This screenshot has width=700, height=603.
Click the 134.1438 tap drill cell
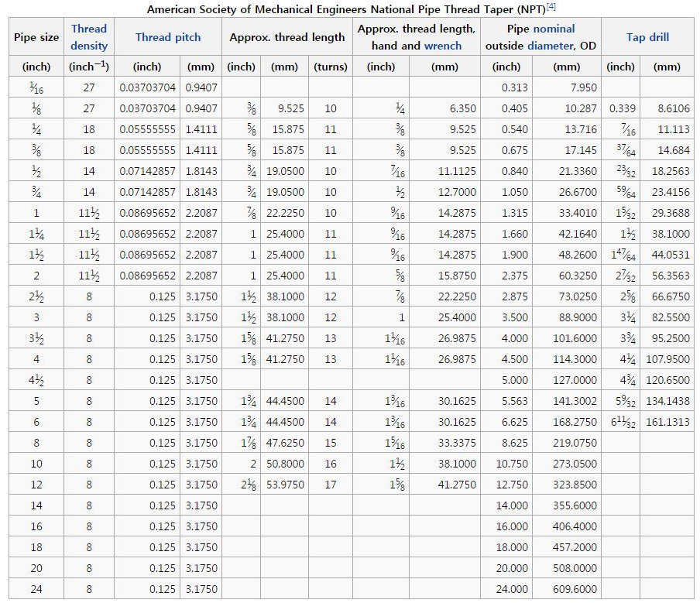[x=667, y=401]
